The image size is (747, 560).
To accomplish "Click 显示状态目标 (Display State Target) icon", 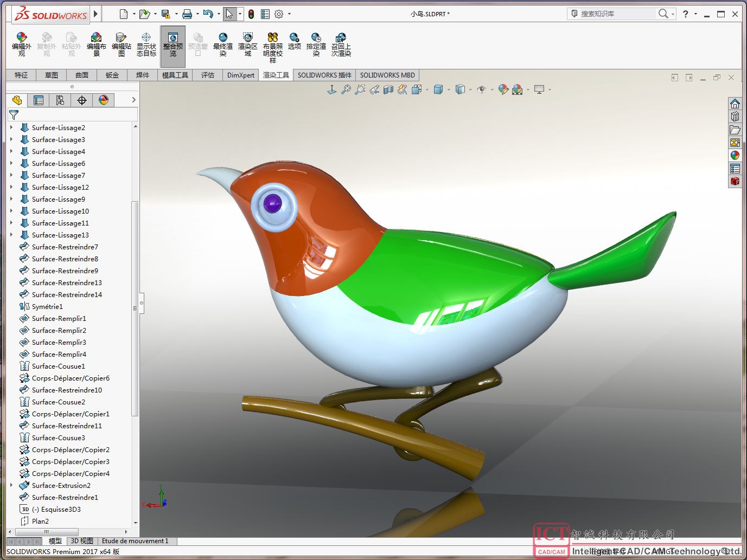I will tap(146, 44).
